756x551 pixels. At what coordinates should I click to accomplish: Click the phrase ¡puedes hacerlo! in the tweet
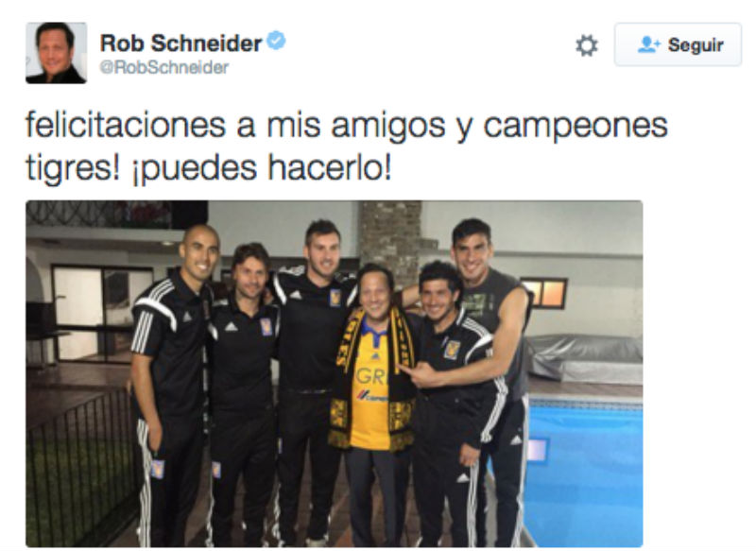[x=262, y=169]
